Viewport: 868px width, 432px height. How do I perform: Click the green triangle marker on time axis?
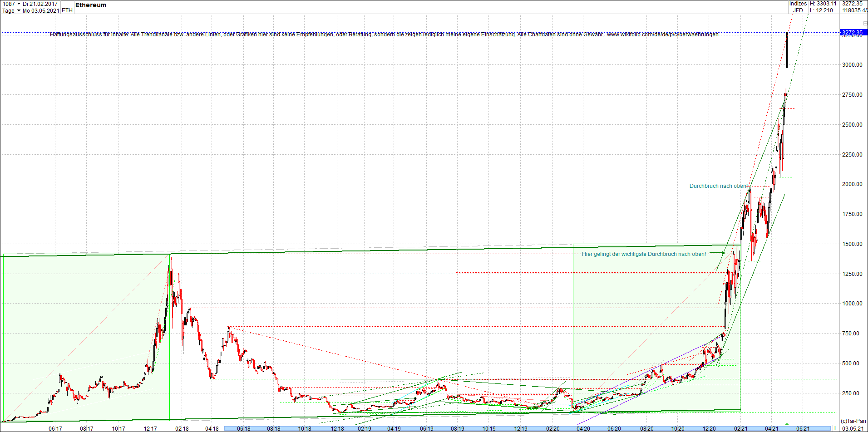787,424
